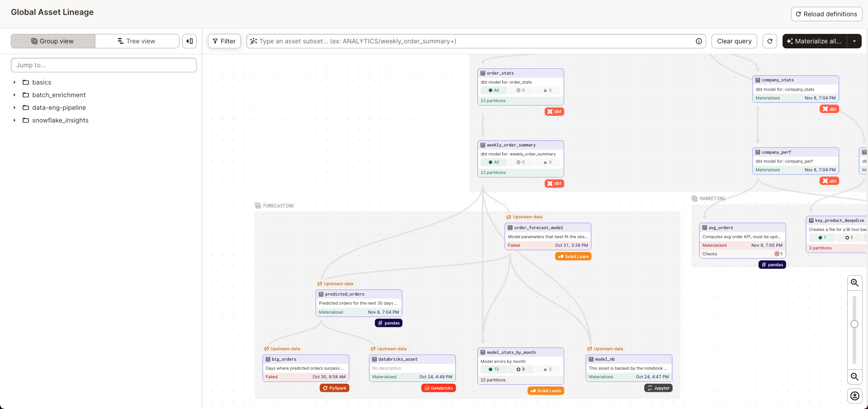Click dbt tag under order_stats

[x=554, y=112]
